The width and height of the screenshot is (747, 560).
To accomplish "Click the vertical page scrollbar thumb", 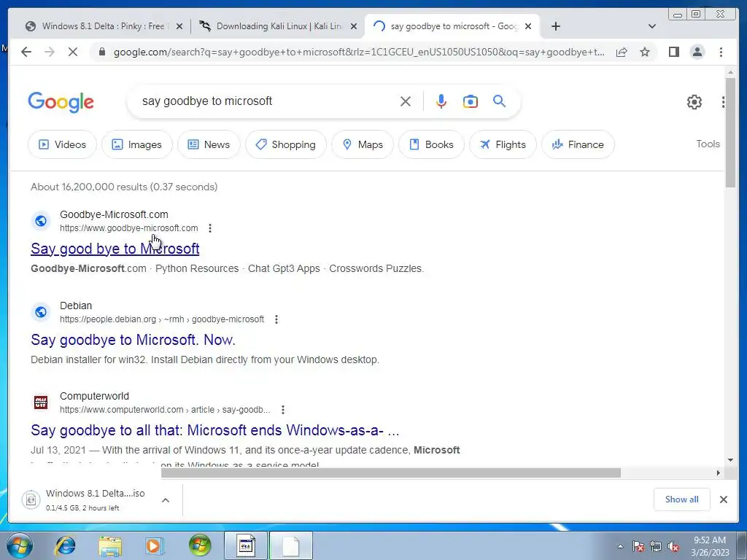I will coord(730,133).
